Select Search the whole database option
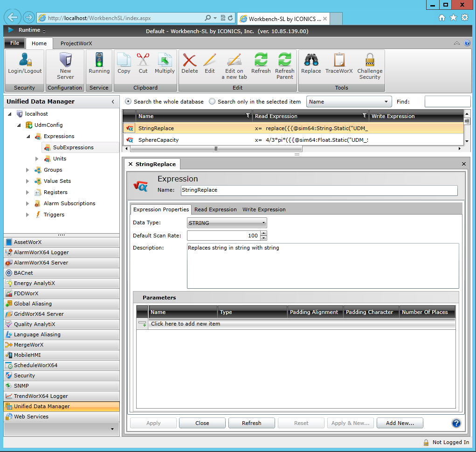The image size is (476, 452). pos(128,102)
